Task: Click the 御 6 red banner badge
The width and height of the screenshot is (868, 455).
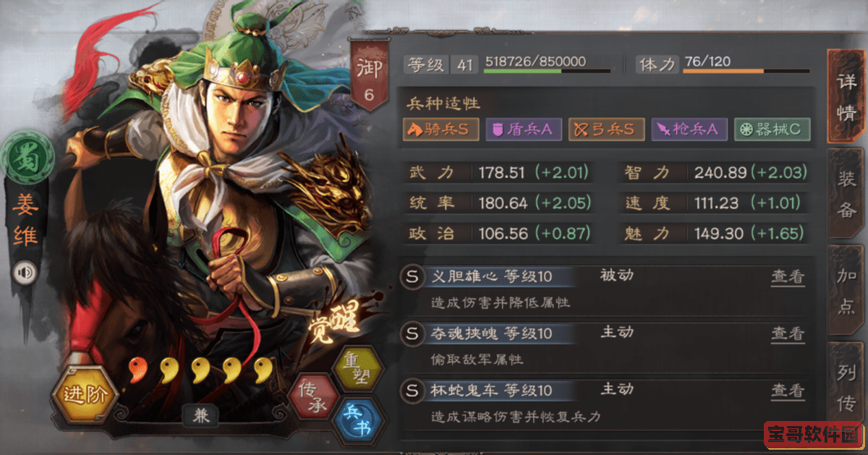Action: pyautogui.click(x=368, y=75)
